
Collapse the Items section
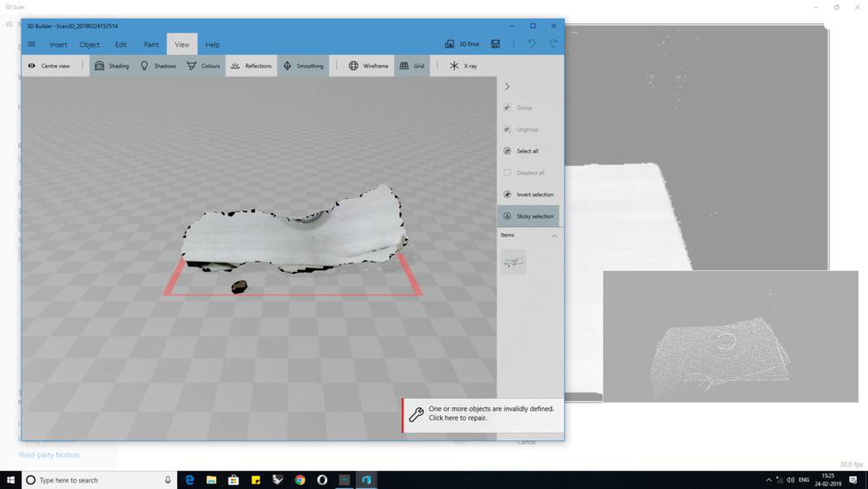554,236
